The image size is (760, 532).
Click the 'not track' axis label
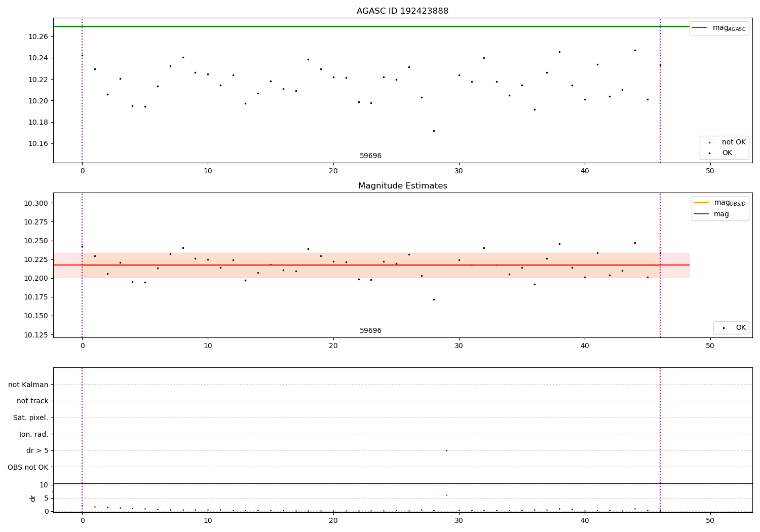tap(32, 401)
